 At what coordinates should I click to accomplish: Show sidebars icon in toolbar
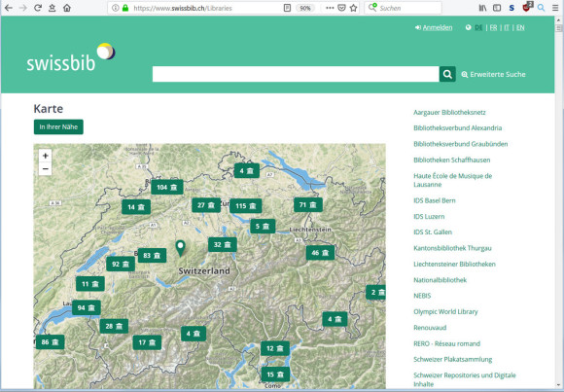(x=497, y=8)
